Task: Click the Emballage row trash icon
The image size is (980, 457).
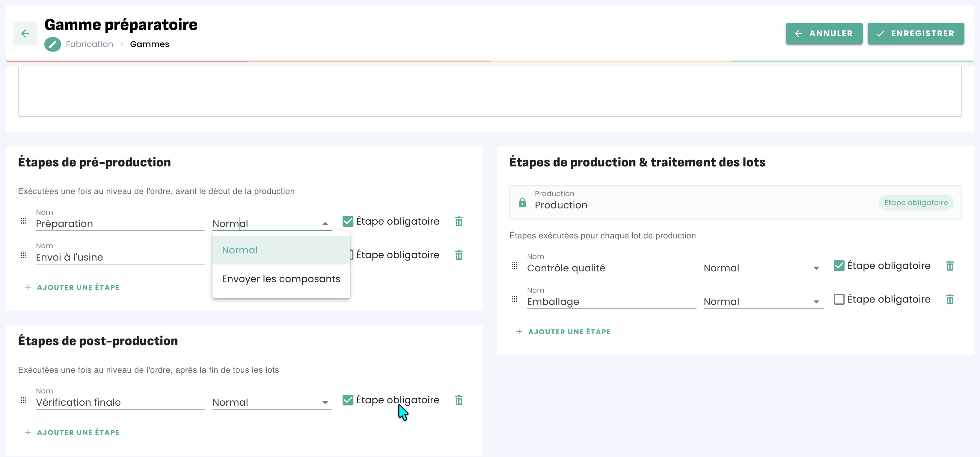Action: tap(949, 300)
